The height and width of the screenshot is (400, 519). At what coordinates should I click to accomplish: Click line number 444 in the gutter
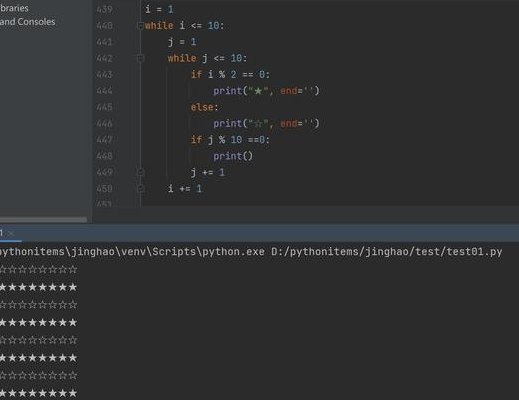(104, 91)
